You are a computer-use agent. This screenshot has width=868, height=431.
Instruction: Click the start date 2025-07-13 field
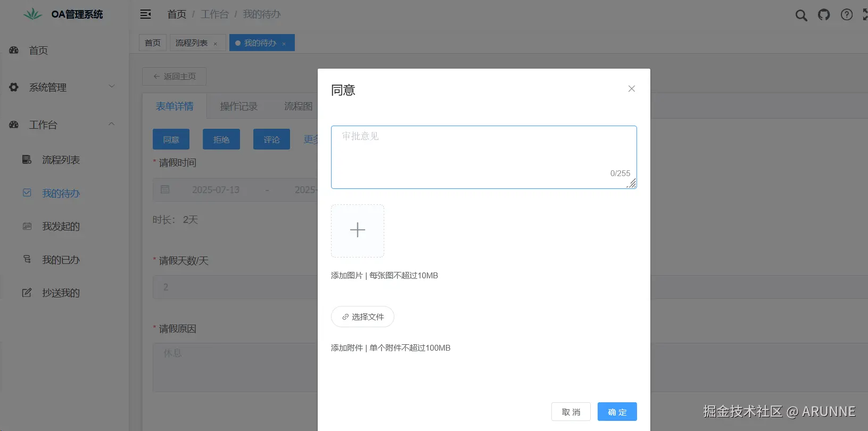(216, 189)
